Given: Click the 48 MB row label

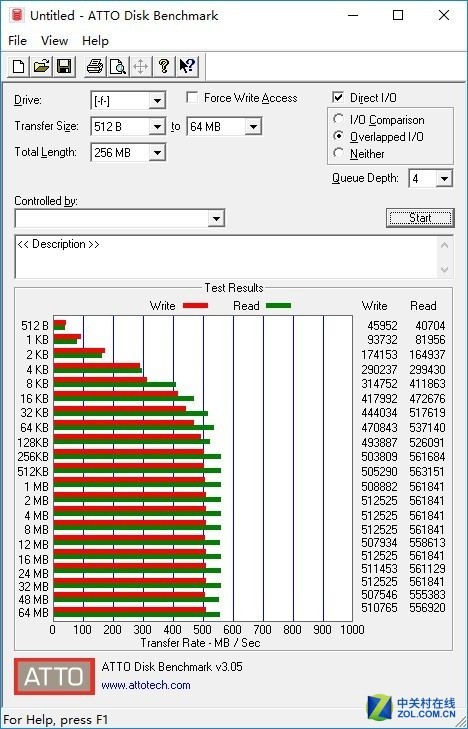Looking at the screenshot, I should pos(33,600).
